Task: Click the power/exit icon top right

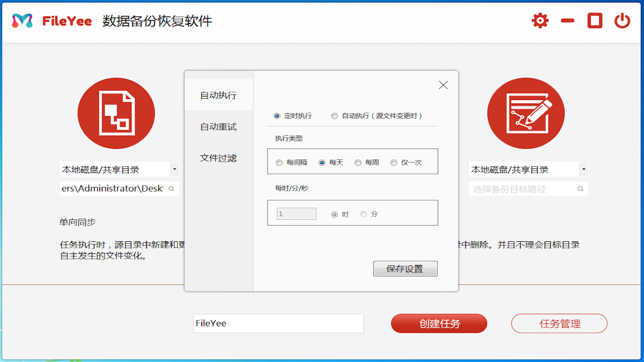Action: [x=622, y=20]
